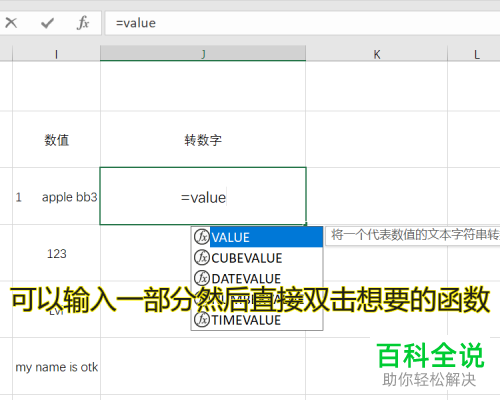Image resolution: width=500 pixels, height=400 pixels.
Task: Click cell containing 123
Action: (x=56, y=253)
